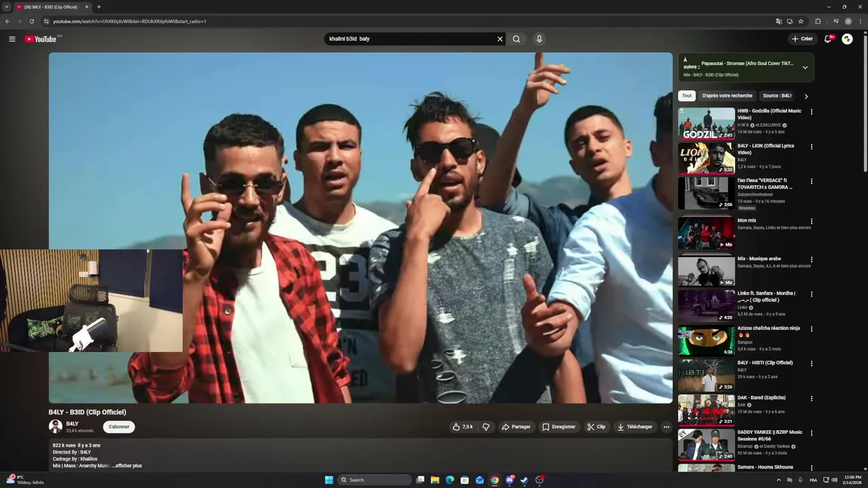Run search with the magnifier button

click(x=516, y=39)
